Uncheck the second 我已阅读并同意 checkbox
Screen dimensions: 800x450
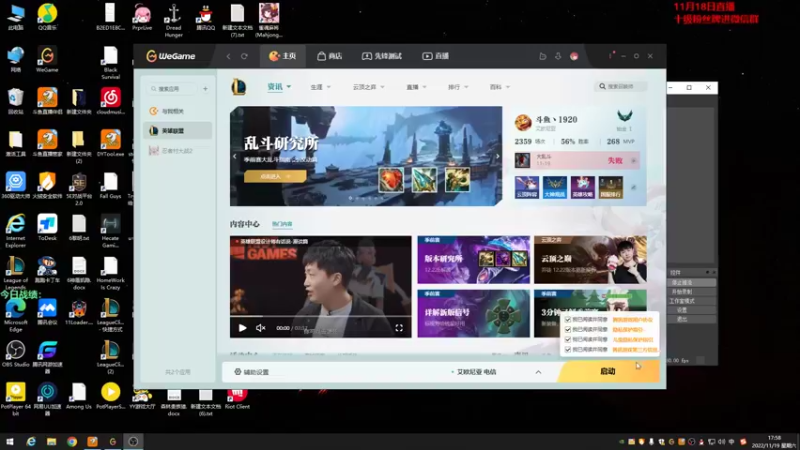coord(568,330)
